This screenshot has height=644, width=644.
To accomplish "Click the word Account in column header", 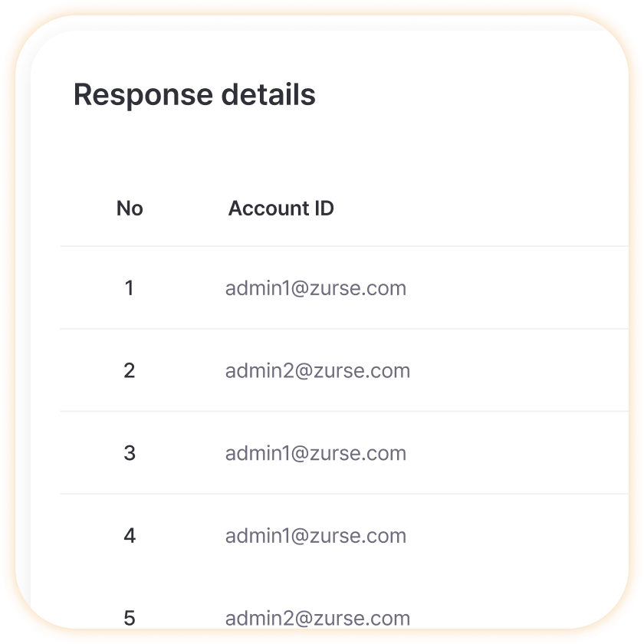I will pos(268,209).
